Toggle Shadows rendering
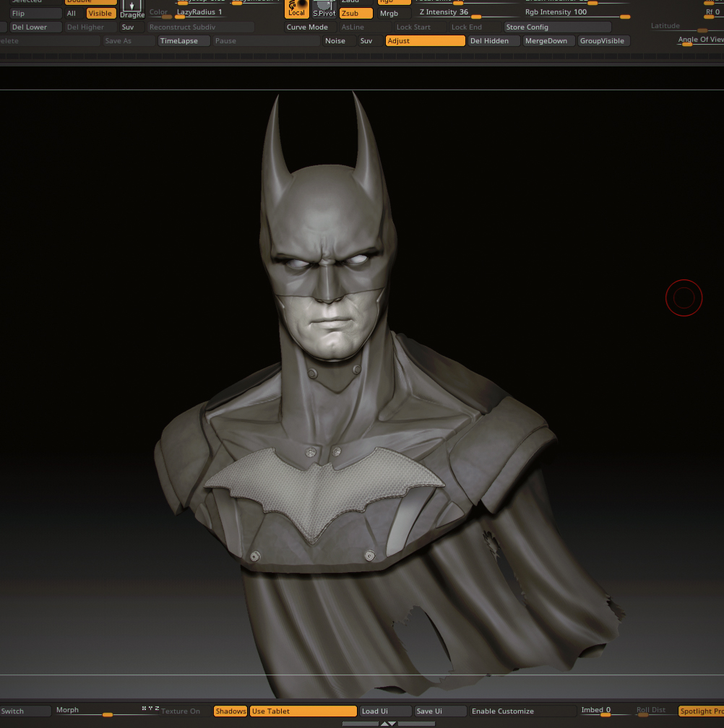The height and width of the screenshot is (728, 724). [230, 711]
